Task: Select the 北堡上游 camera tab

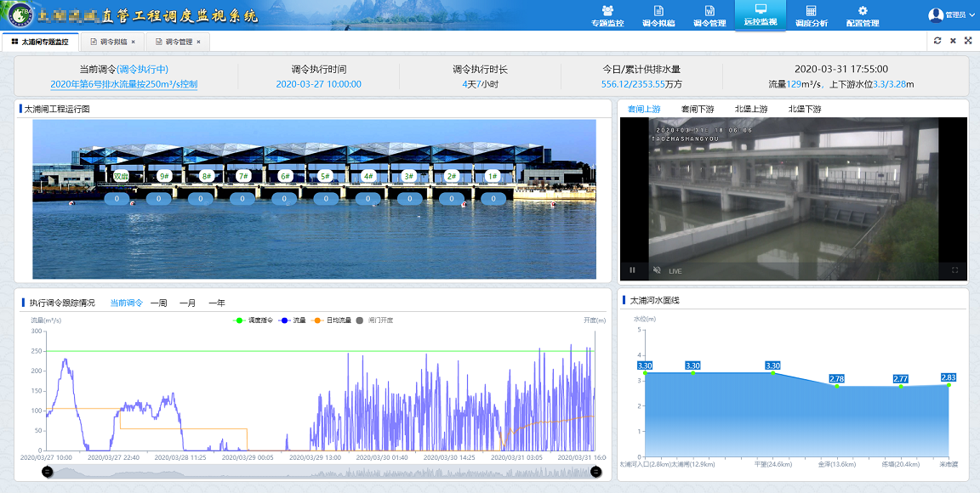Action: click(x=751, y=109)
